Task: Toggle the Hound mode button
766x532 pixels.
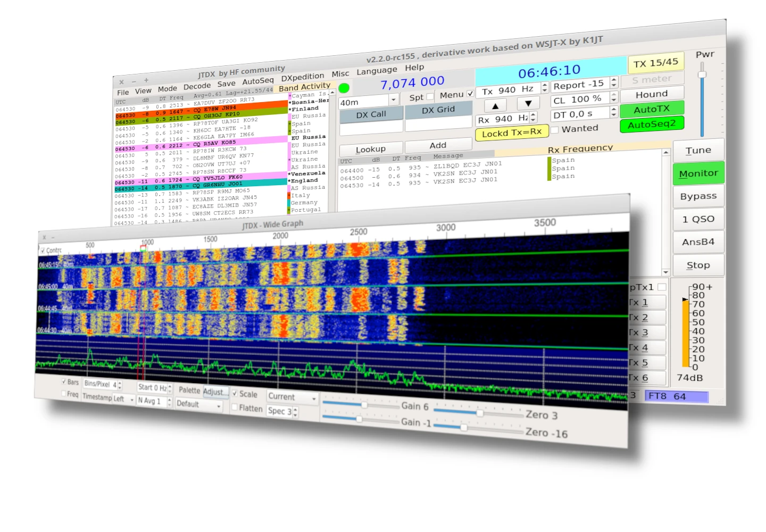Action: pyautogui.click(x=651, y=94)
